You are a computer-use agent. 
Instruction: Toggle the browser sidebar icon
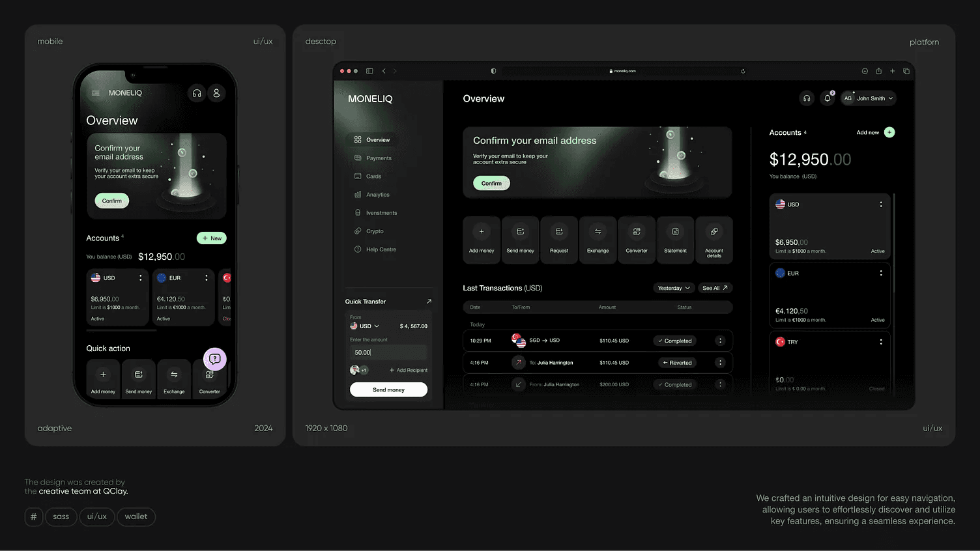pyautogui.click(x=369, y=71)
